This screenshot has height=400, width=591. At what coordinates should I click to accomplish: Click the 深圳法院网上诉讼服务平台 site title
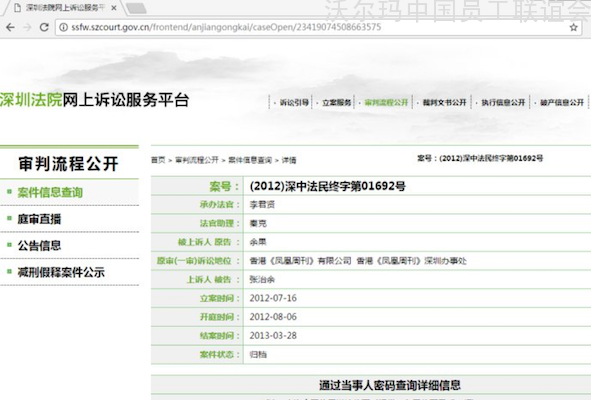pyautogui.click(x=94, y=100)
